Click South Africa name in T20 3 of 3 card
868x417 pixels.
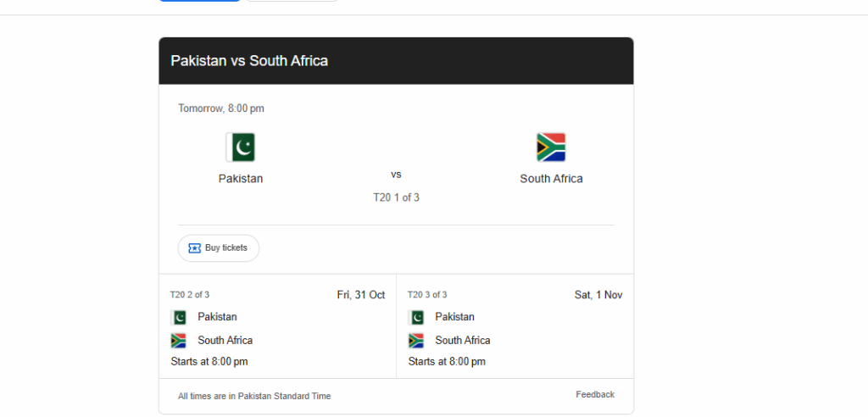tap(463, 341)
